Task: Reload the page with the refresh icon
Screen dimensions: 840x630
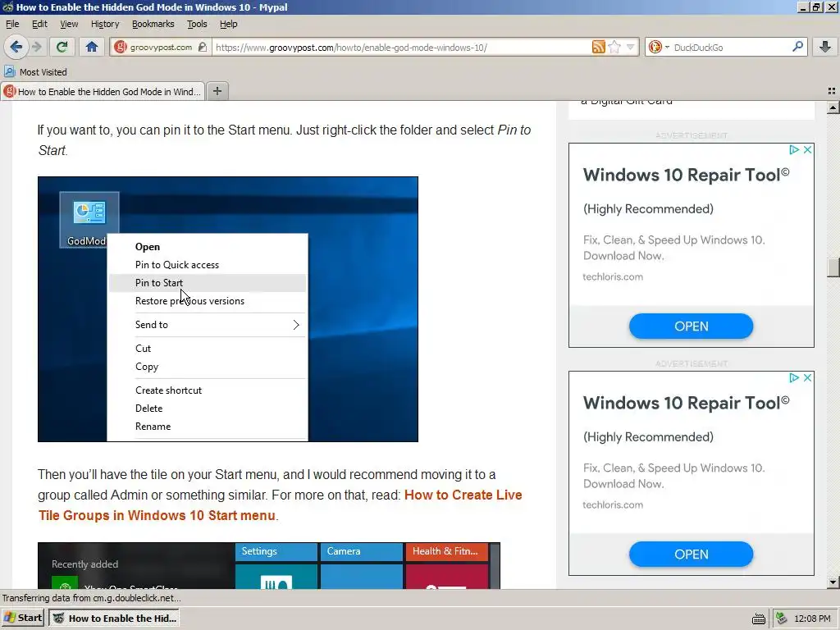Action: pyautogui.click(x=62, y=47)
